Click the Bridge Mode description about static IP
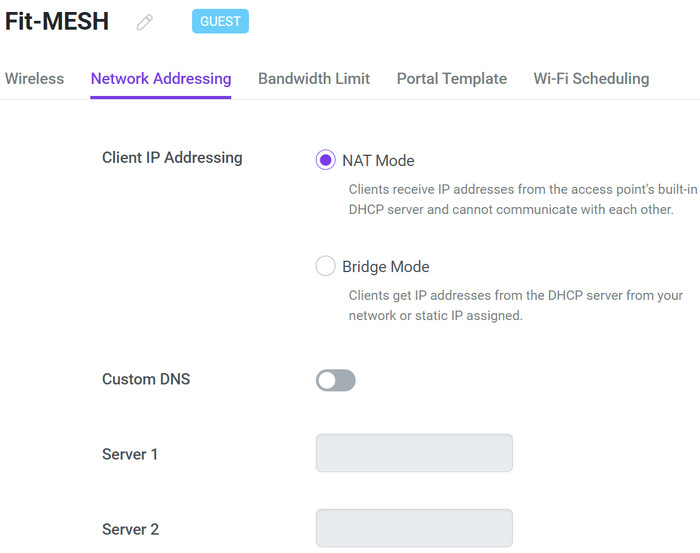700x553 pixels. point(515,305)
